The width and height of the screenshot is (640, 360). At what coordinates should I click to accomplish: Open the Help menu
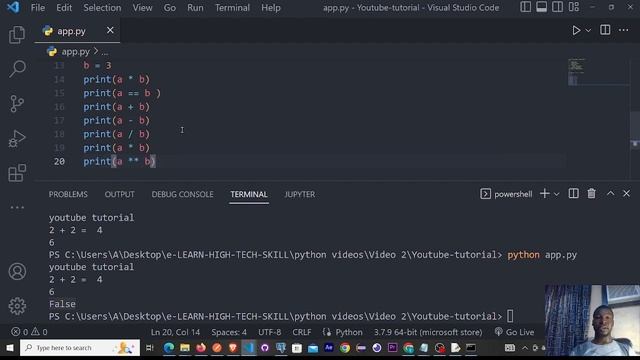[271, 8]
